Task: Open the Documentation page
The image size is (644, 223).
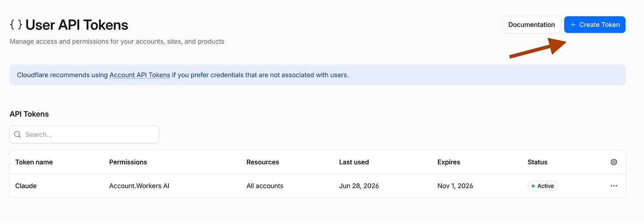Action: [x=531, y=25]
